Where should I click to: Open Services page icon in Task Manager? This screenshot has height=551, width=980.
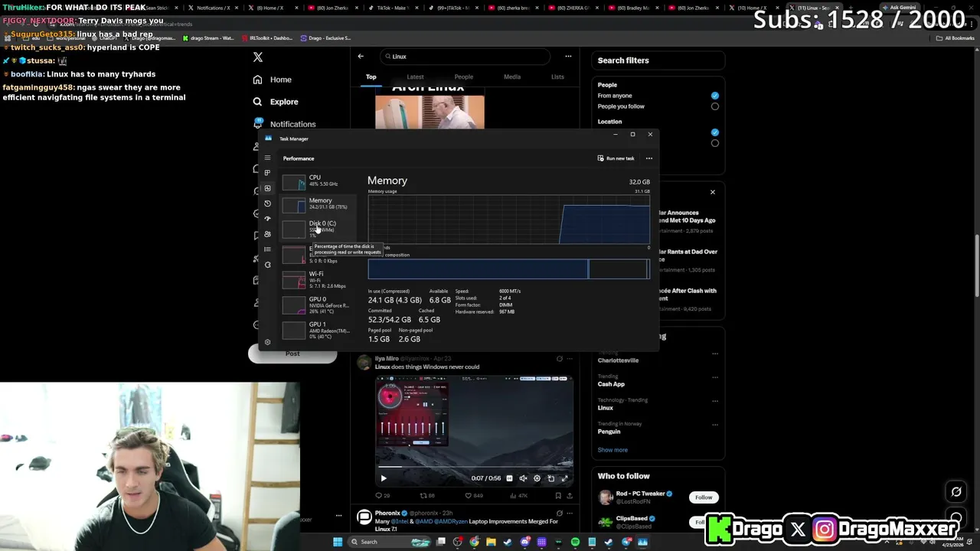[267, 265]
